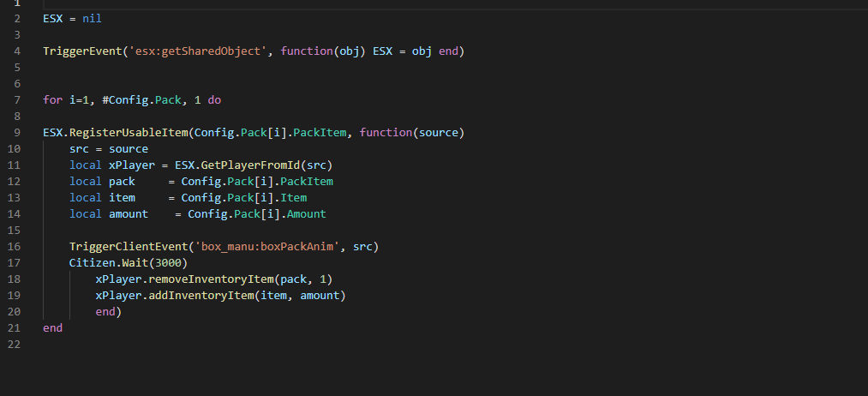Click 'addInventoryItem' on line 19
This screenshot has height=396, width=868.
[201, 295]
